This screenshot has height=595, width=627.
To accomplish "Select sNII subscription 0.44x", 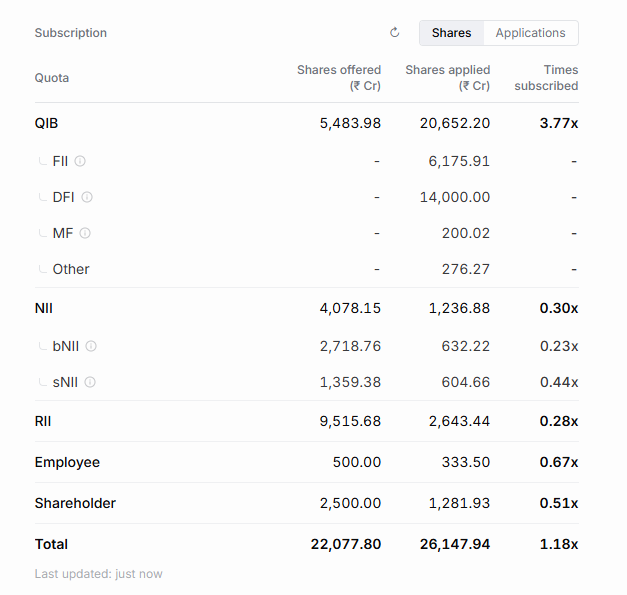I will tap(559, 382).
